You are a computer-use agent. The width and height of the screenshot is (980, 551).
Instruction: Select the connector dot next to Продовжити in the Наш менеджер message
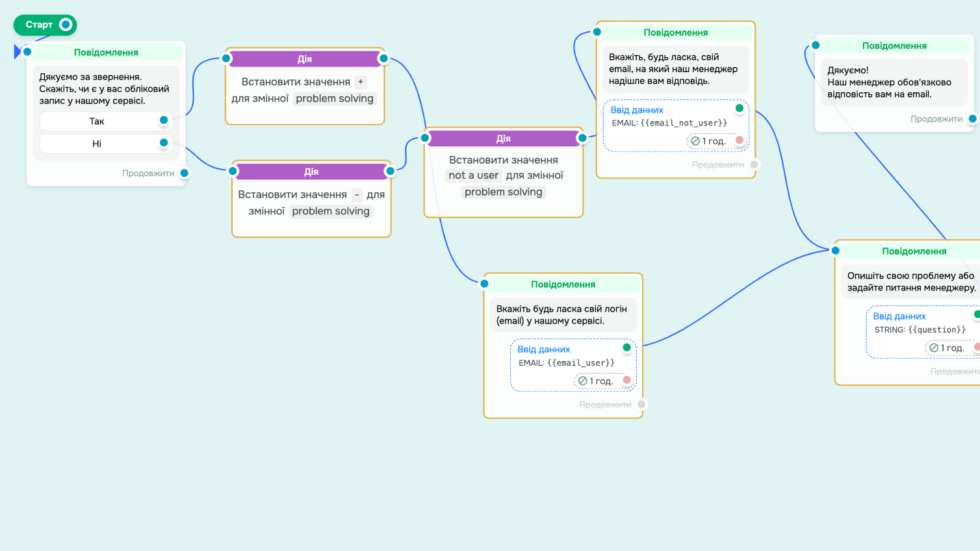(x=973, y=119)
